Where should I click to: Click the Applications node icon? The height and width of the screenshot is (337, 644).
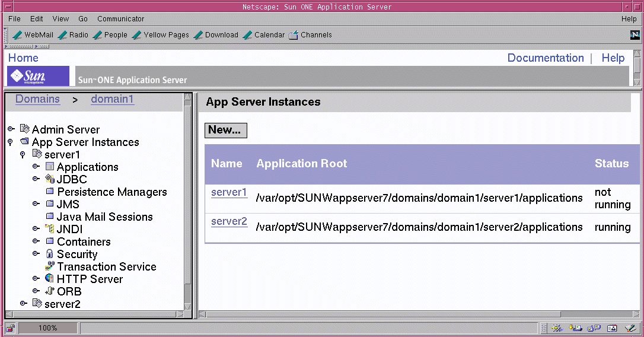50,167
